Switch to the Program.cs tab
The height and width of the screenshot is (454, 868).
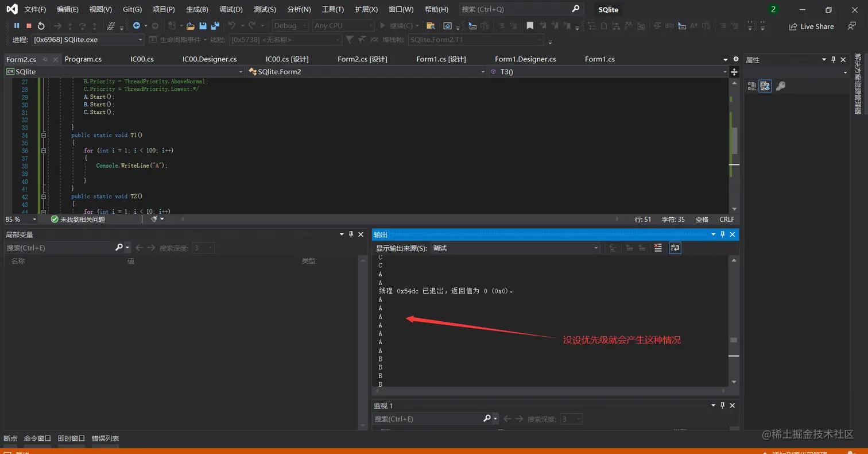(x=83, y=59)
